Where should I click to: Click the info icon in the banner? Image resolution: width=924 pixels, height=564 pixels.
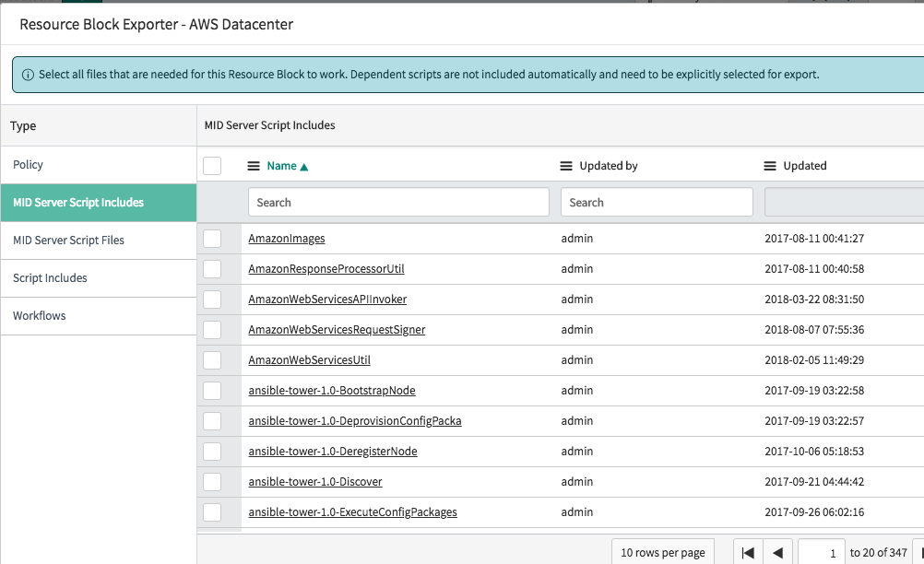(28, 75)
